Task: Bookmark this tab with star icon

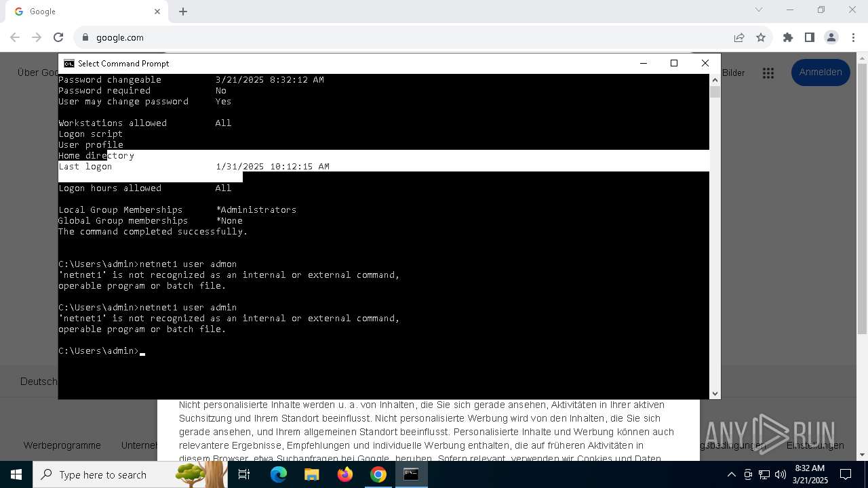Action: [x=761, y=37]
